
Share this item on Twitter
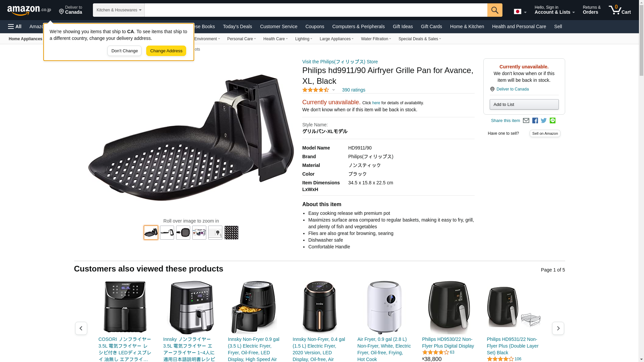(544, 121)
